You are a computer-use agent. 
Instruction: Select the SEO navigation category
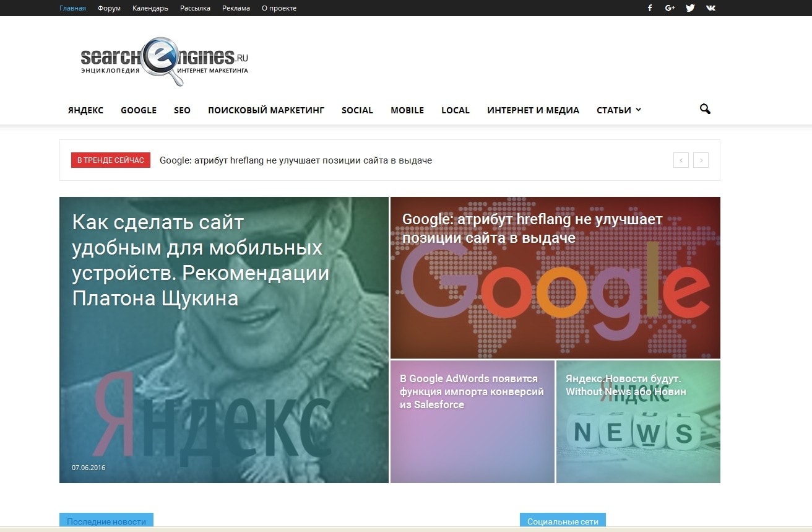coord(182,110)
